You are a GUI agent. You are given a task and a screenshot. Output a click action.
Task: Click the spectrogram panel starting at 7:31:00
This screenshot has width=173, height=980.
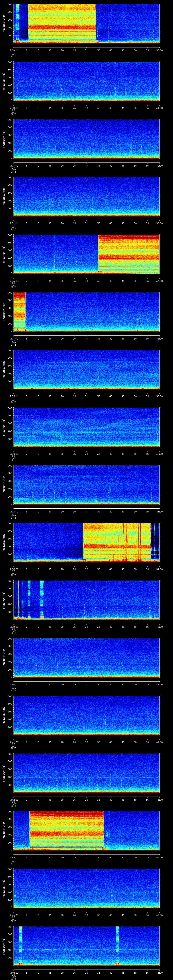pos(87,139)
